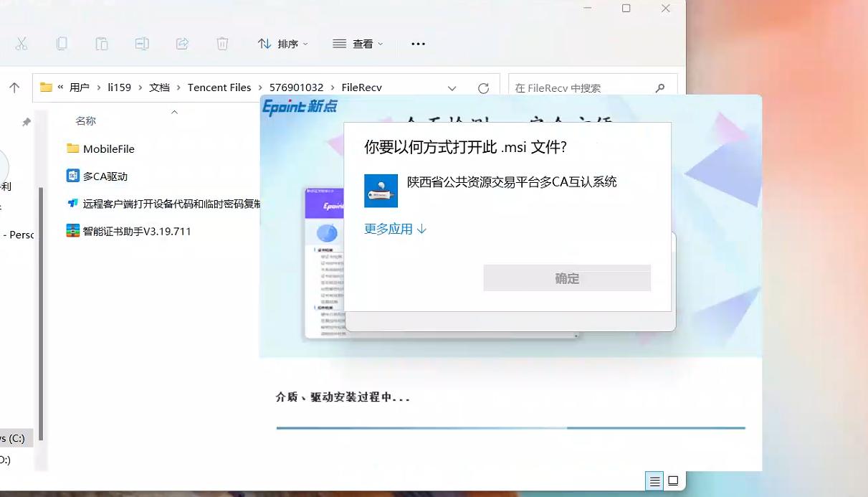The width and height of the screenshot is (868, 497).
Task: Go up one folder with up arrow
Action: click(14, 87)
